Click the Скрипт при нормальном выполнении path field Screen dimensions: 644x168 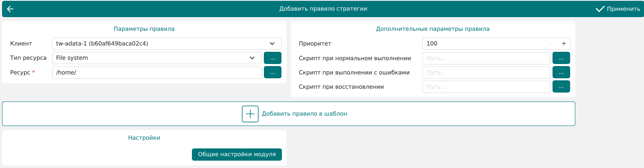(486, 58)
